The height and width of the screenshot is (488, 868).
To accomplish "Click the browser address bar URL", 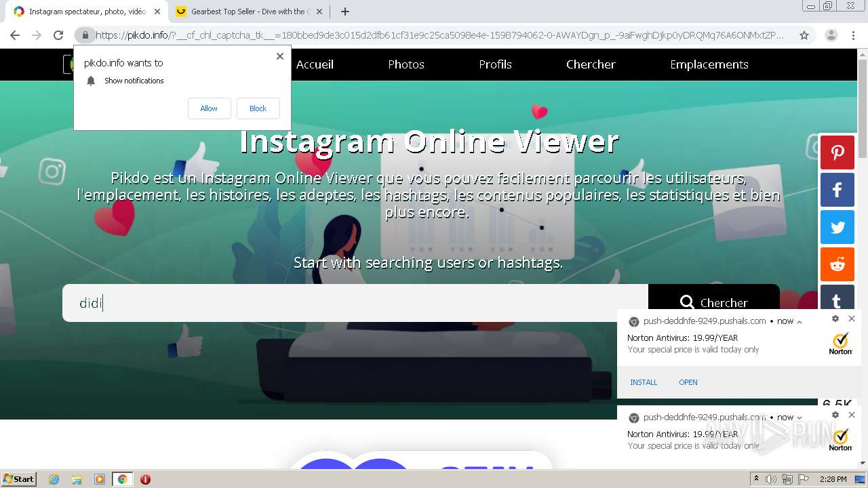I will pyautogui.click(x=439, y=35).
